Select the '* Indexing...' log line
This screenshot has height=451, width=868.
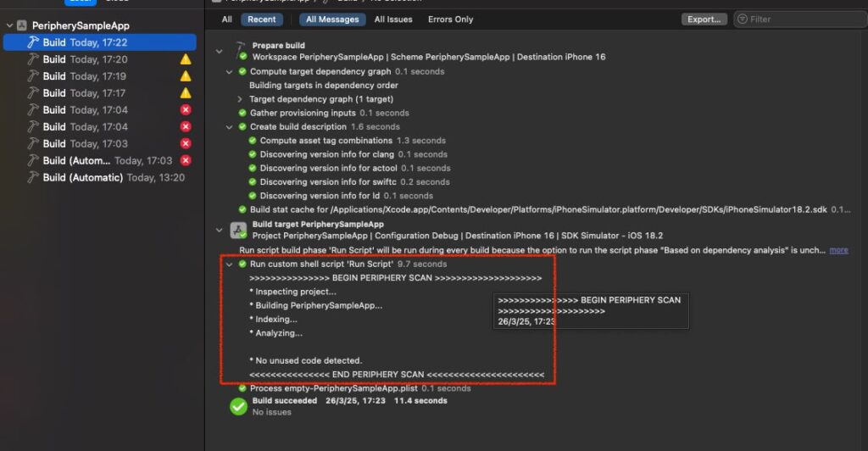tap(274, 320)
